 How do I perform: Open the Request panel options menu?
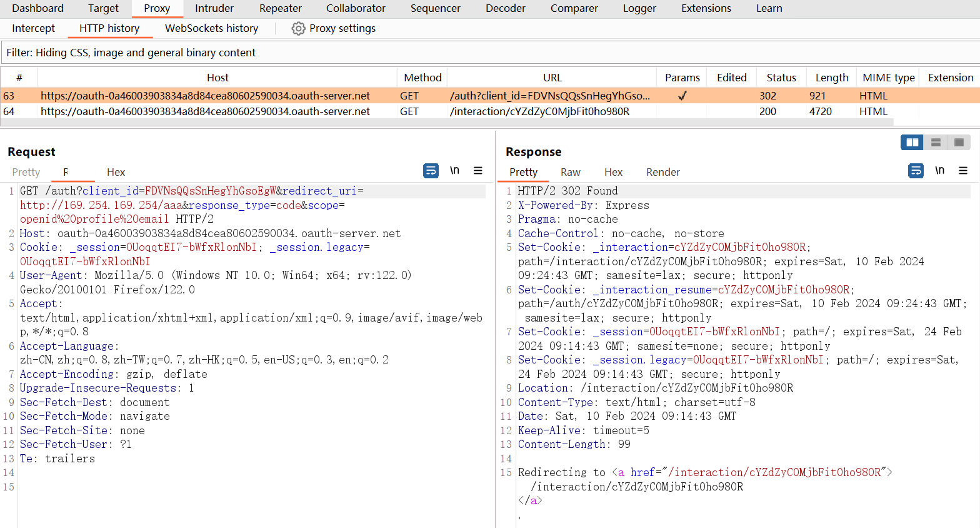pyautogui.click(x=478, y=171)
